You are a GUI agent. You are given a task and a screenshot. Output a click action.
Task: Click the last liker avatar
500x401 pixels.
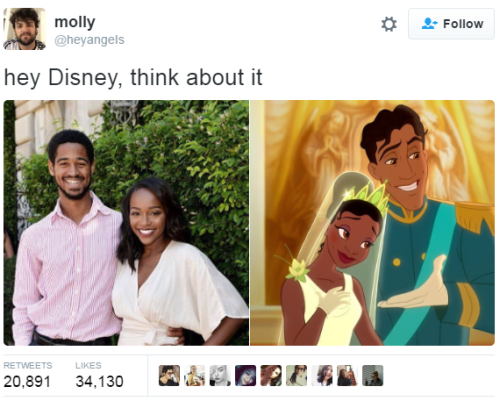[373, 376]
